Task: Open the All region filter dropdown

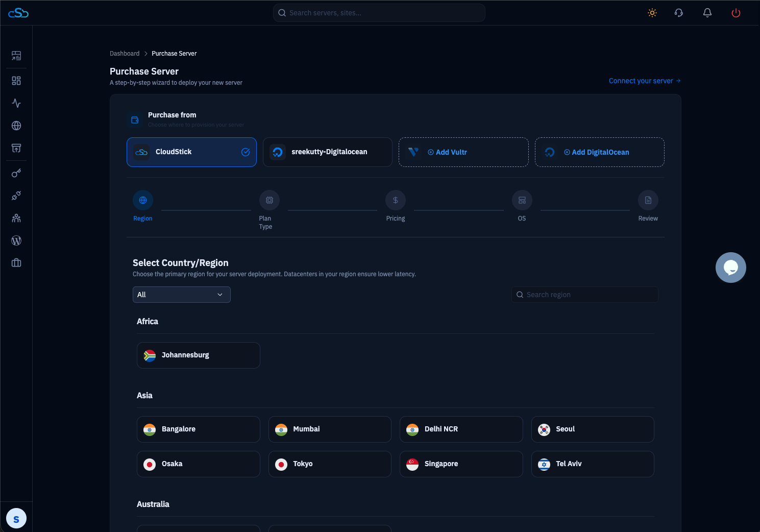Action: pos(182,295)
